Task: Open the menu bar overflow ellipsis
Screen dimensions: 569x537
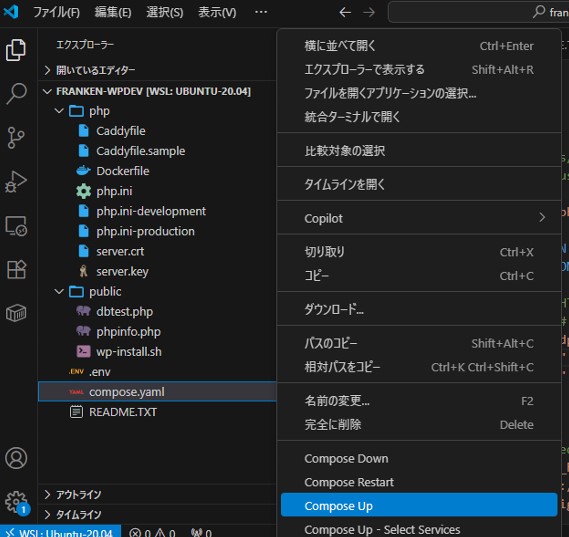Action: click(261, 12)
